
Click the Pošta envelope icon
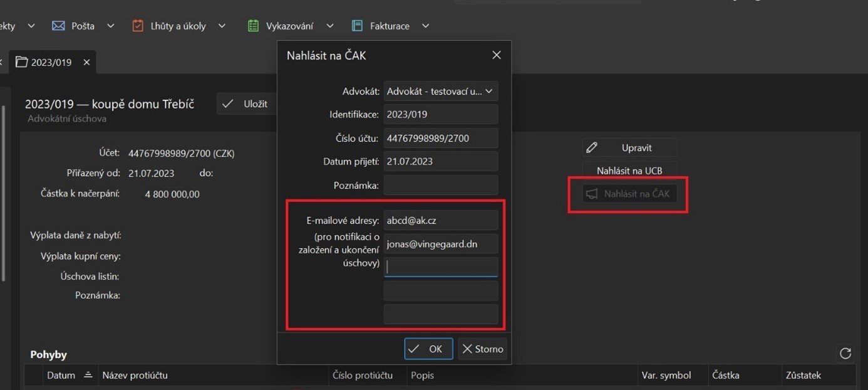point(58,26)
